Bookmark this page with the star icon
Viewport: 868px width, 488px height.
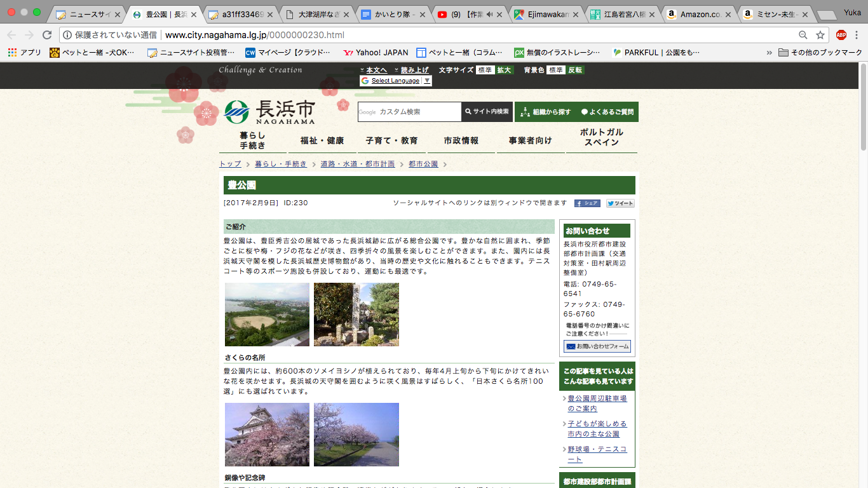coord(820,35)
